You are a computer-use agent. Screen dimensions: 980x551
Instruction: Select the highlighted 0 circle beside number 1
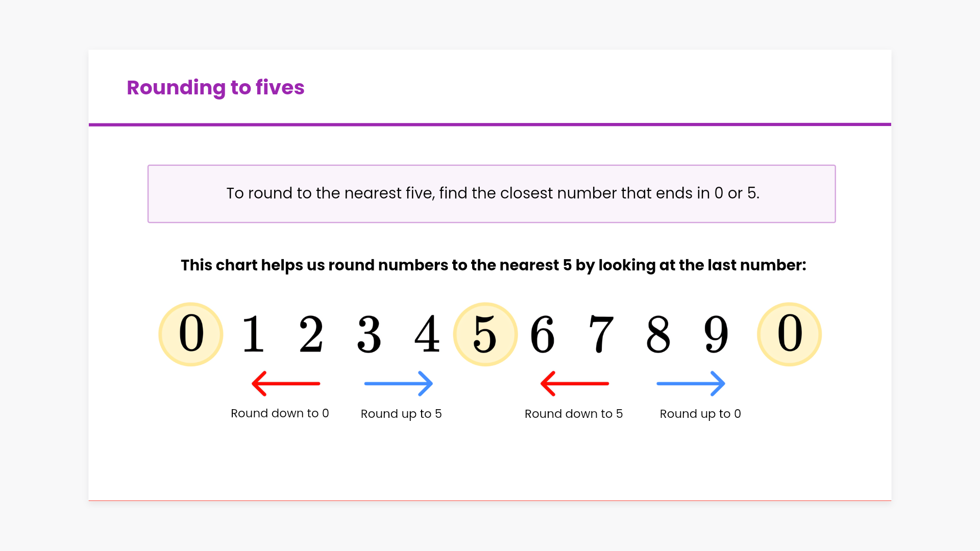[191, 334]
